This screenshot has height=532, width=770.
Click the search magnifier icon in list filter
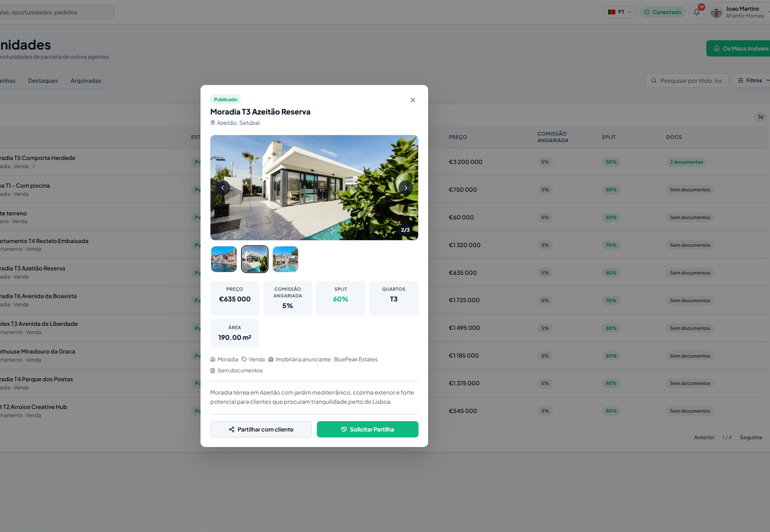[654, 81]
